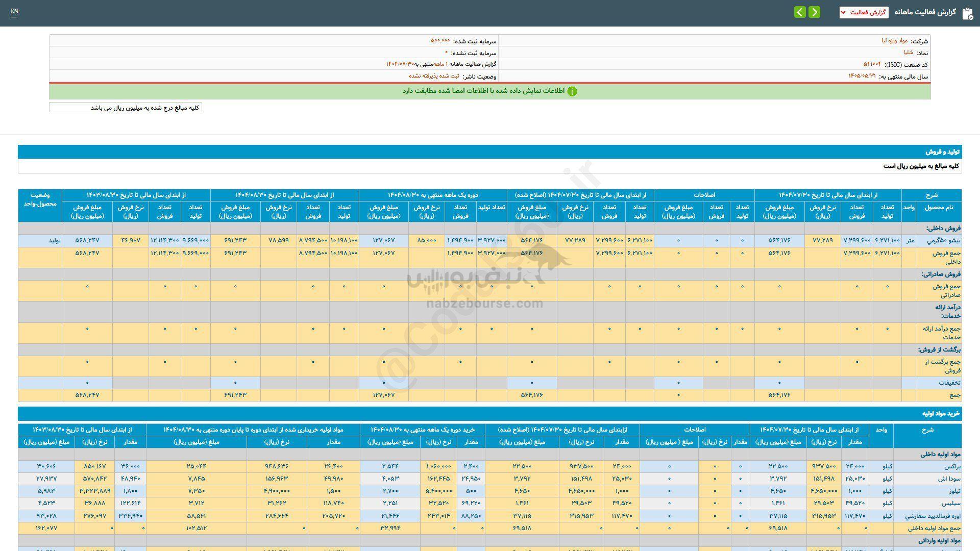Click the تخفیفات row label
The width and height of the screenshot is (980, 551).
[x=949, y=383]
